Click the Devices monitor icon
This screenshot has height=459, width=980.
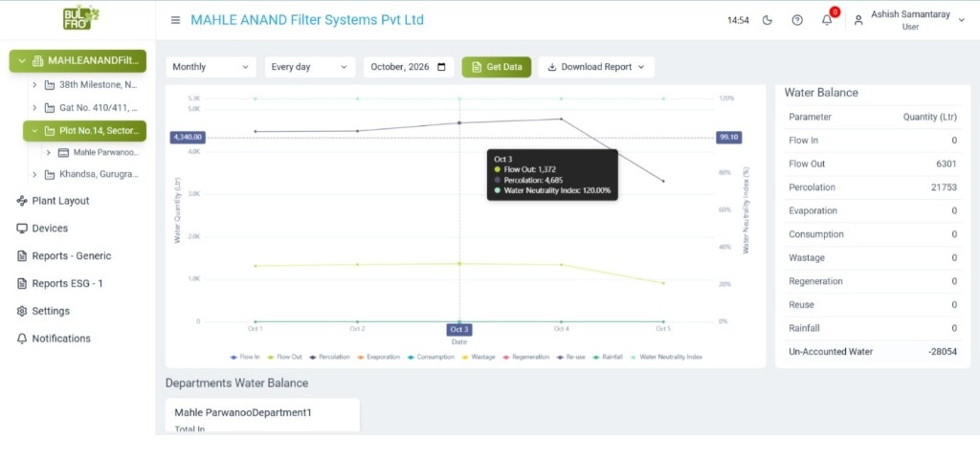tap(22, 228)
